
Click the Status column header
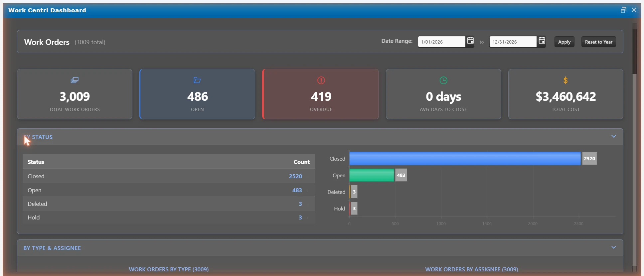point(36,162)
